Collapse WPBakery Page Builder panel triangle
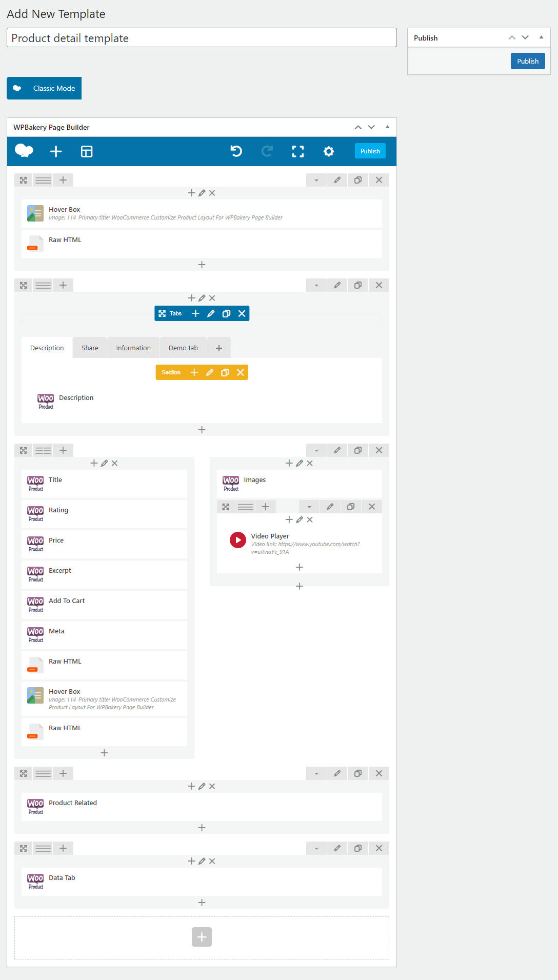The image size is (558, 980). tap(387, 127)
